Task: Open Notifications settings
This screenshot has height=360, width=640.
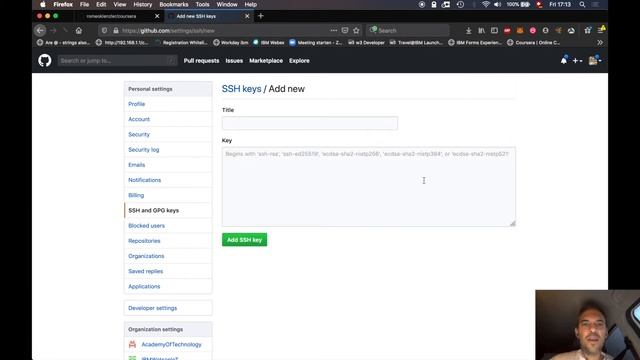Action: 144,180
